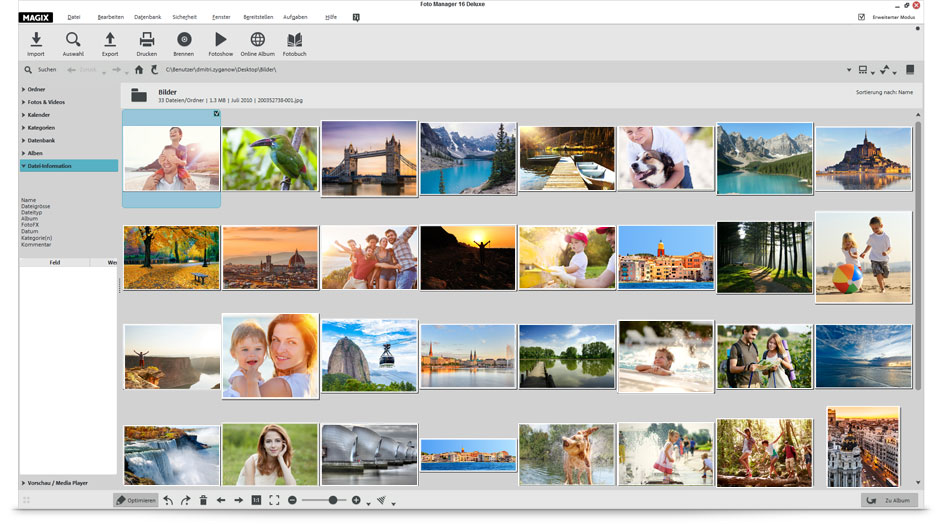Screen dimensions: 940x524
Task: Click the Optimieren button
Action: click(x=136, y=500)
